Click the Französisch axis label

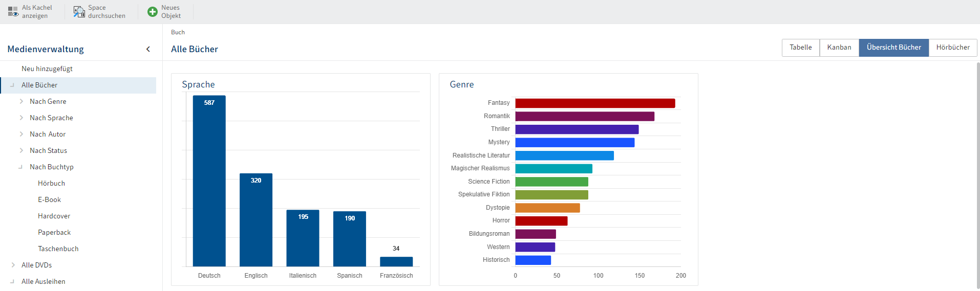click(396, 276)
